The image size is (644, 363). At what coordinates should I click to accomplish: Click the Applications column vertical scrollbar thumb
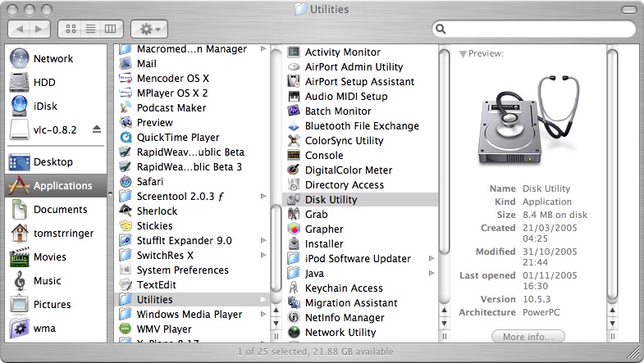[276, 248]
